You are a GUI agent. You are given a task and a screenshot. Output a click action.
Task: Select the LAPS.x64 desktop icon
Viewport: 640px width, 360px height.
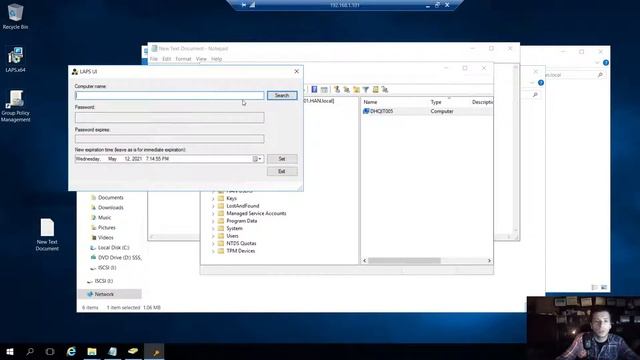(15, 60)
